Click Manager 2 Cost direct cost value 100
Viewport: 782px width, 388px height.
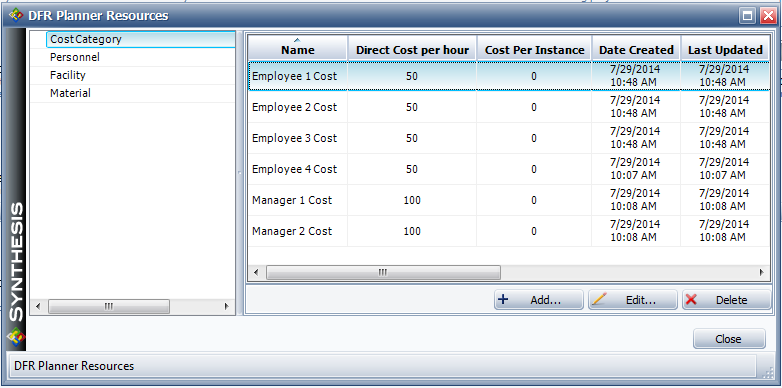click(412, 231)
